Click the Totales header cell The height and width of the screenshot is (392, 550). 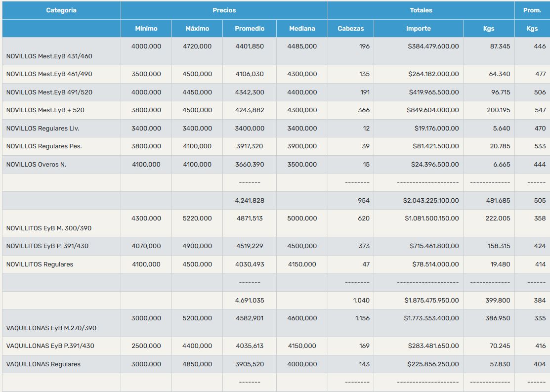[x=421, y=10]
